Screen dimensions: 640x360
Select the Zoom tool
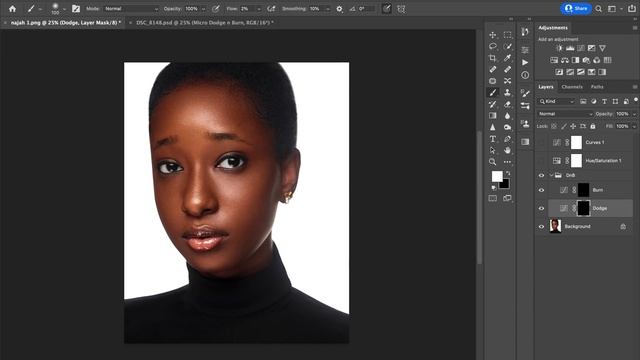click(x=493, y=162)
